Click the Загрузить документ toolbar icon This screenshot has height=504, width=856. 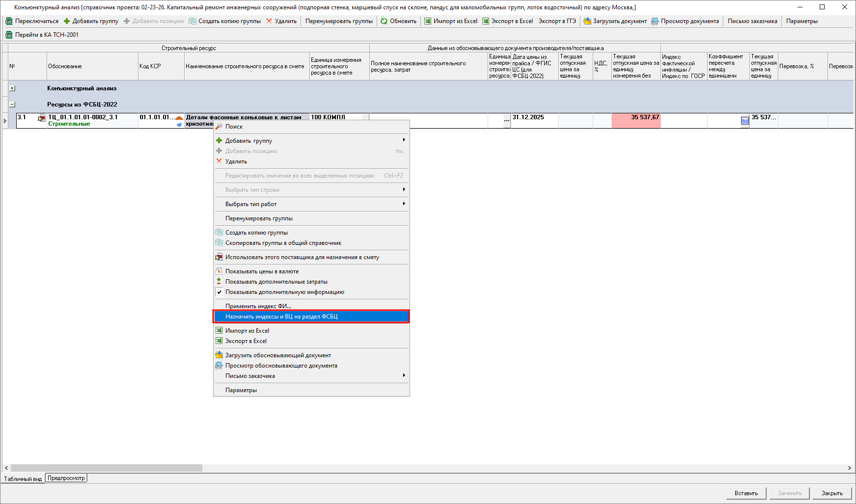587,21
